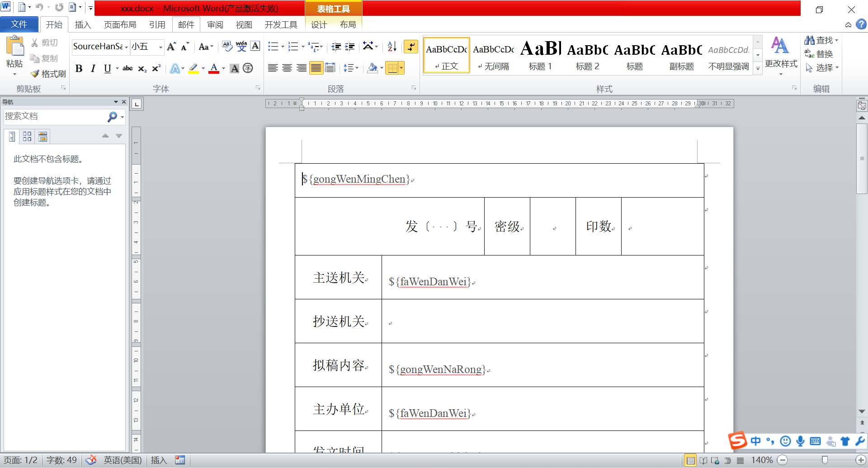This screenshot has height=468, width=868.
Task: Click the Align Text Right icon
Action: [302, 68]
